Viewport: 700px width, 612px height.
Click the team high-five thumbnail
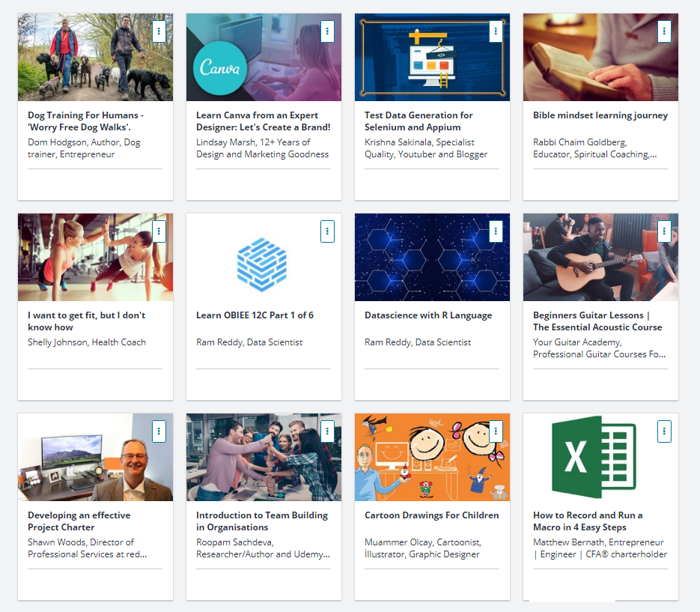click(x=264, y=458)
